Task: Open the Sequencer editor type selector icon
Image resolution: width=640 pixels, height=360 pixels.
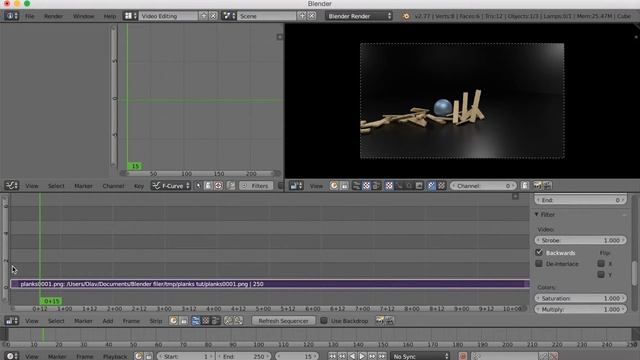Action: (x=11, y=321)
